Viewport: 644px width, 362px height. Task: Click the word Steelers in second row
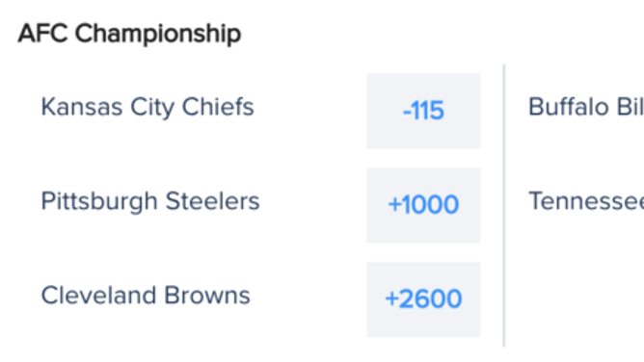213,201
